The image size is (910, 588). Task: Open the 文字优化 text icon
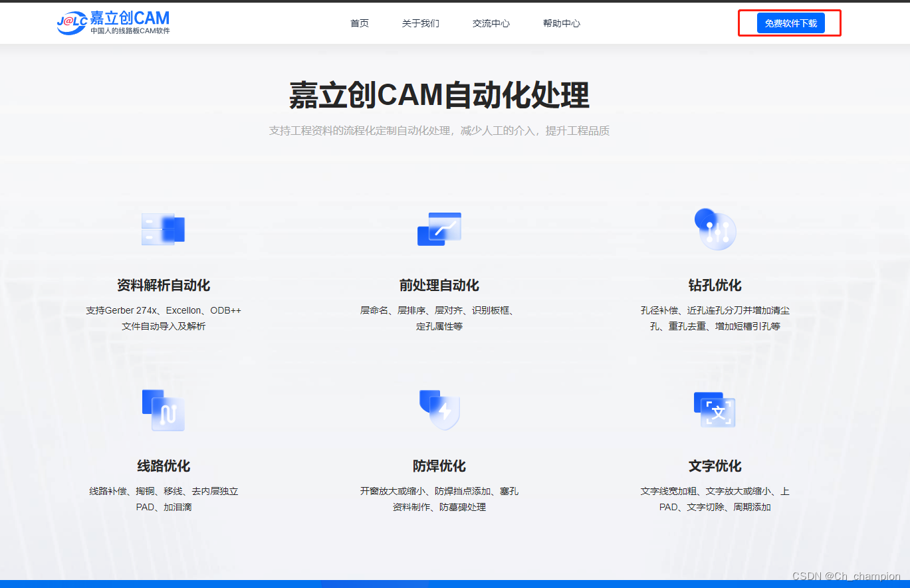click(x=715, y=410)
